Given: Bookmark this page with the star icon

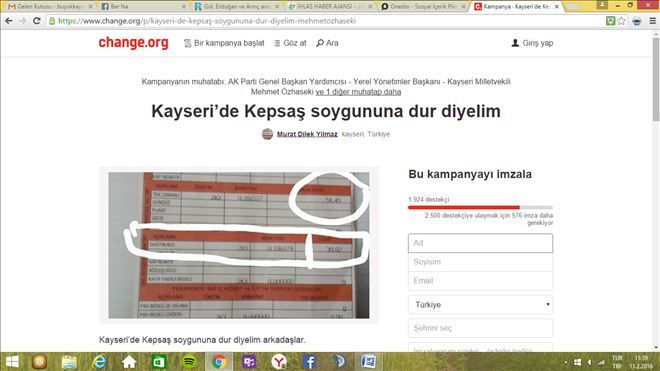Looking at the screenshot, I should pyautogui.click(x=622, y=21).
